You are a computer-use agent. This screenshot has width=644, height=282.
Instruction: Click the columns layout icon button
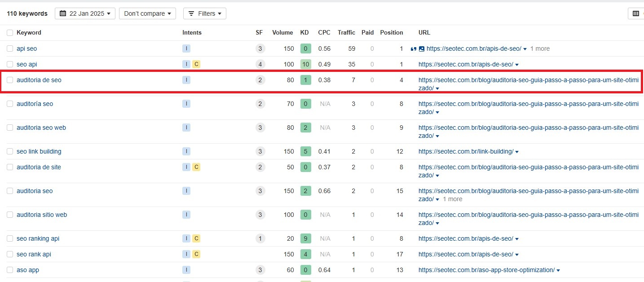tap(635, 13)
